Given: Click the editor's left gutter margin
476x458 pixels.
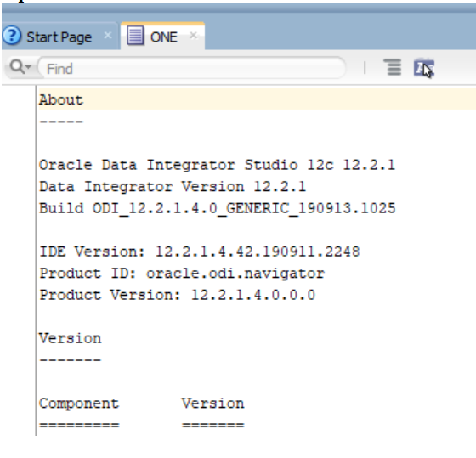Looking at the screenshot, I should tap(19, 261).
